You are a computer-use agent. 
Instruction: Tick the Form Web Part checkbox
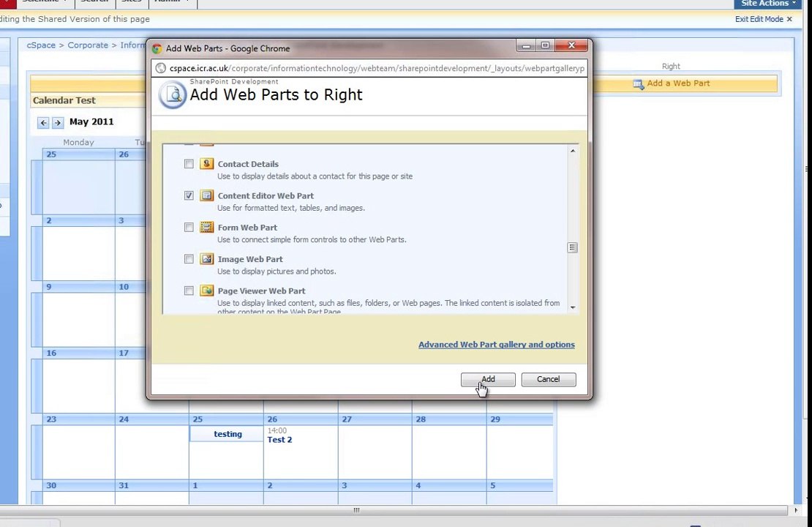(x=189, y=227)
